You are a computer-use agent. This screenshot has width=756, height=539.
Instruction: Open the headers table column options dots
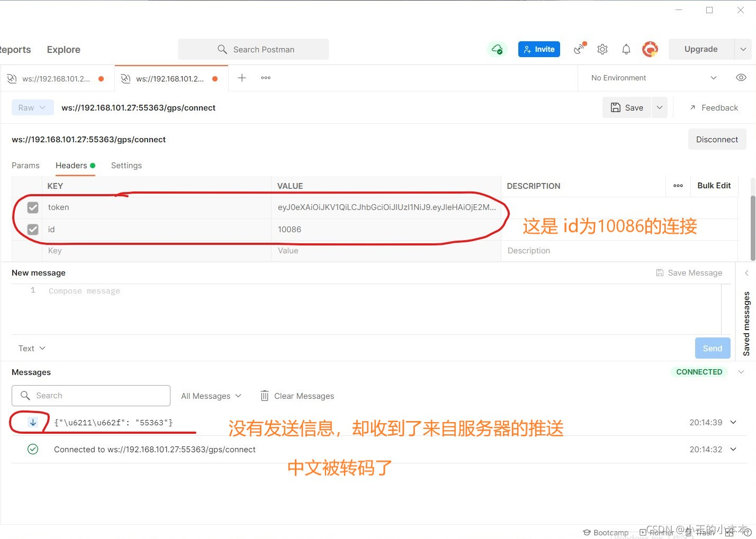pyautogui.click(x=678, y=186)
